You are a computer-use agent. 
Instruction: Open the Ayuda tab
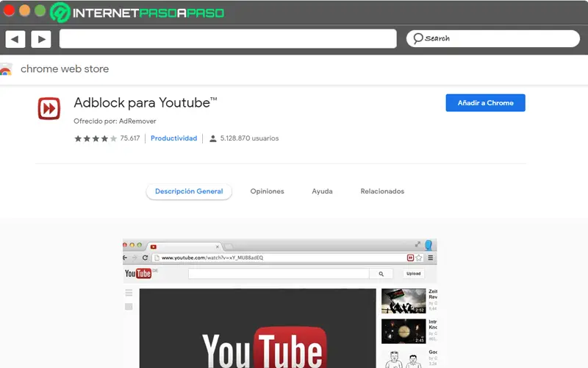322,191
